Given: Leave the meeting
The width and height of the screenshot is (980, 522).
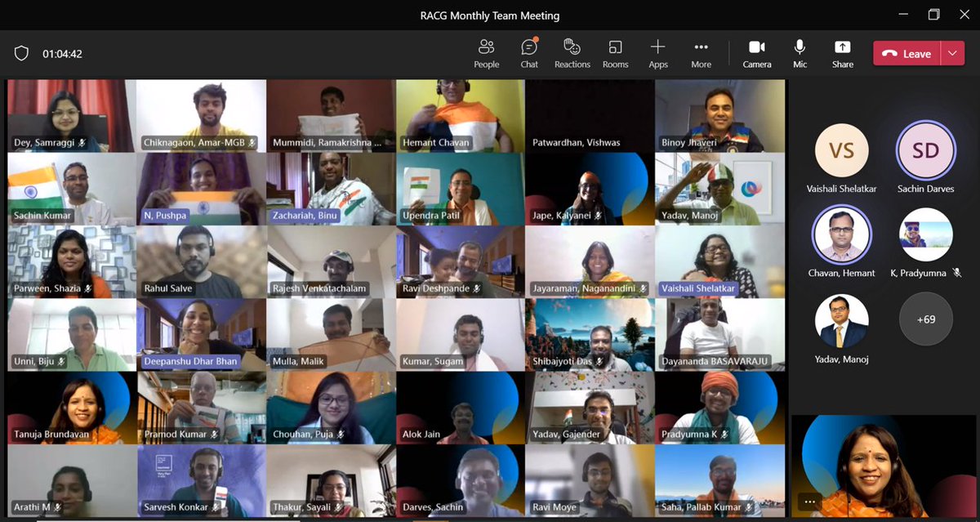Looking at the screenshot, I should [907, 54].
